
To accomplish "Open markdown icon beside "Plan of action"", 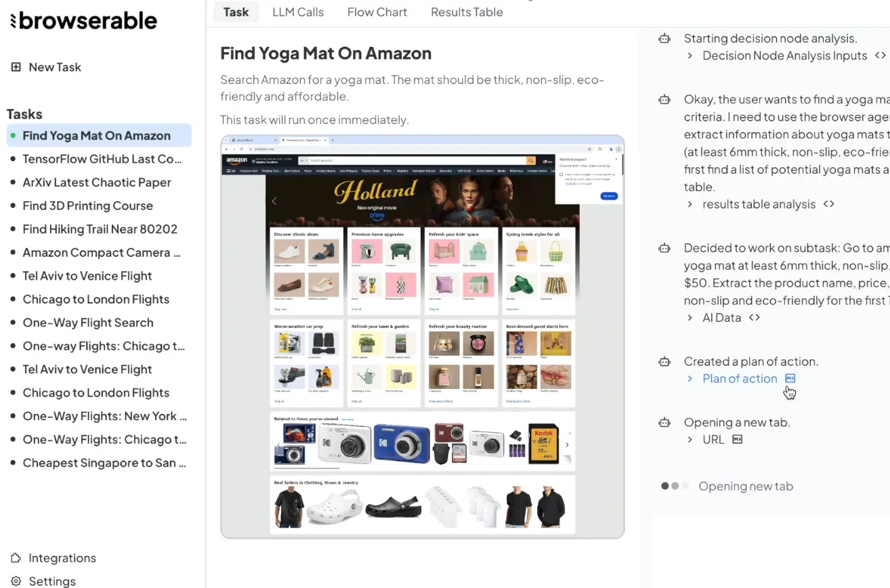I will click(x=790, y=379).
